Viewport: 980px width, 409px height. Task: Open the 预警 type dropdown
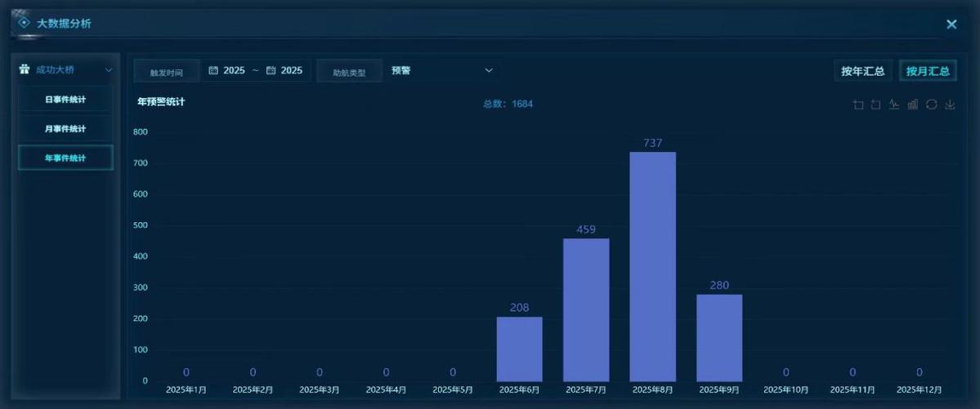click(442, 70)
